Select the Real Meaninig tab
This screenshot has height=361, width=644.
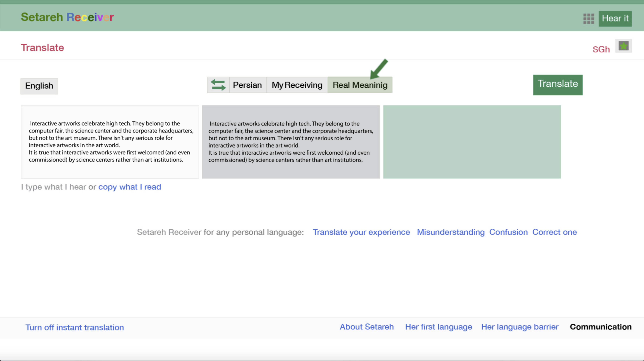coord(360,85)
